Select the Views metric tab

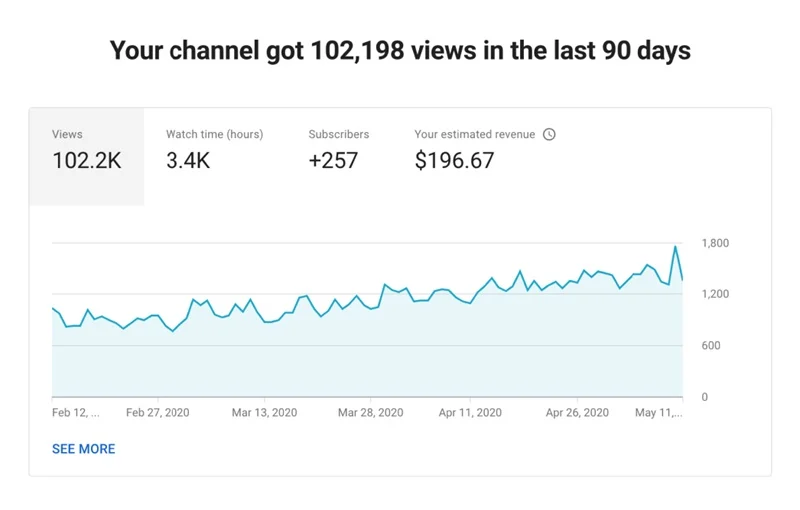pos(86,148)
